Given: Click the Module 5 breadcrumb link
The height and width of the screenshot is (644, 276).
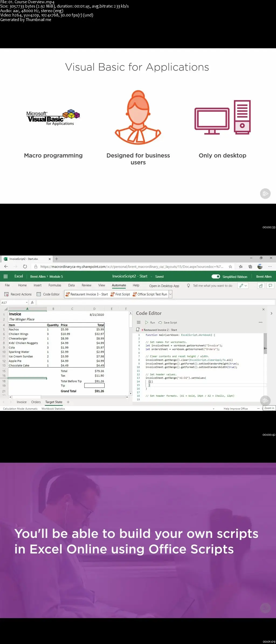Looking at the screenshot, I should (56, 277).
